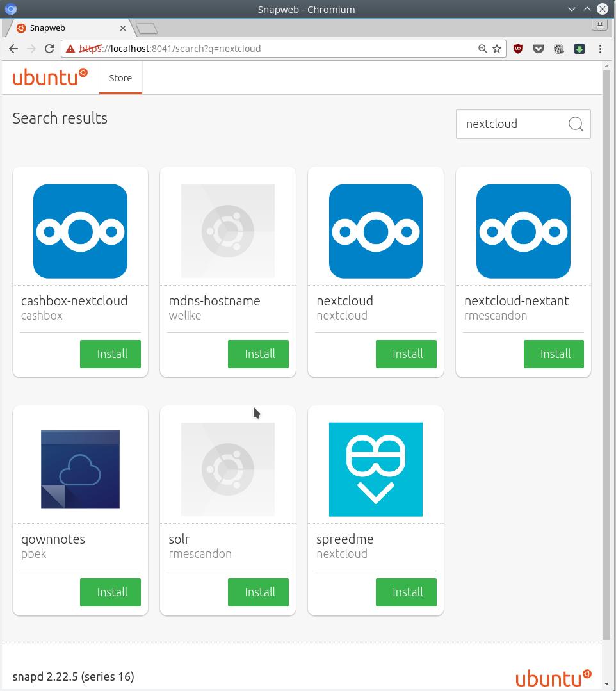Screen dimensions: 616x691
Task: Install the qownnotes snap
Action: [x=110, y=592]
